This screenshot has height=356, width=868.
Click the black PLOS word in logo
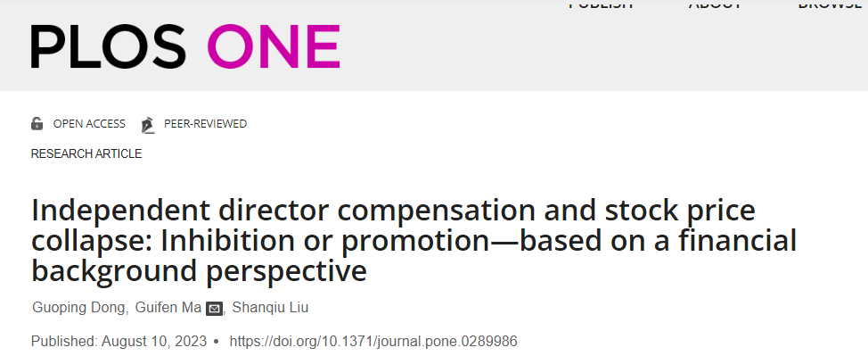(109, 47)
